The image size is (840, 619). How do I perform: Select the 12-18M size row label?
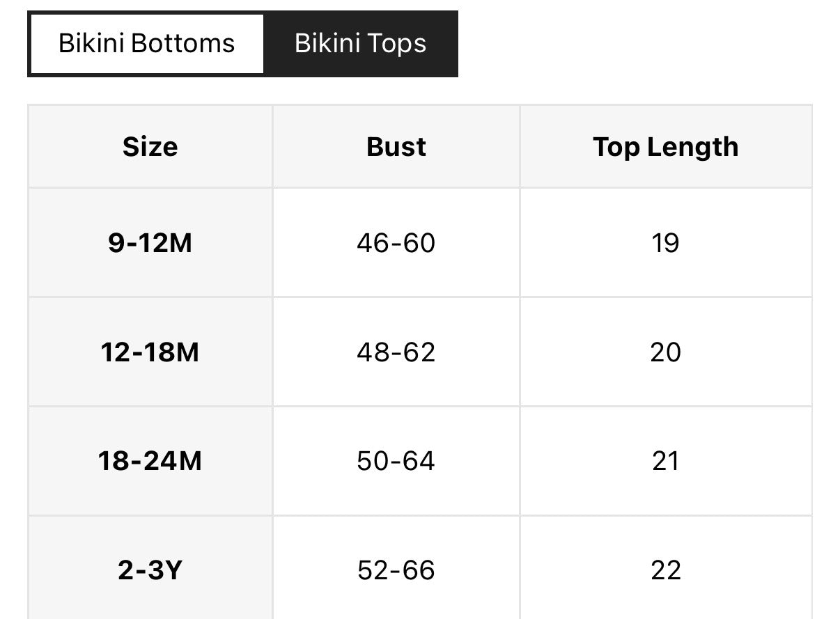click(150, 352)
